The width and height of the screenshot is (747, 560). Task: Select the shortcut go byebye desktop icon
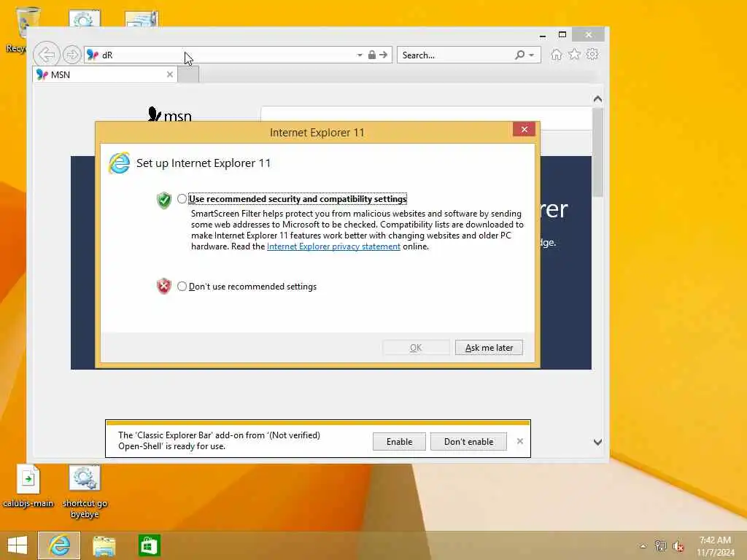pyautogui.click(x=85, y=492)
